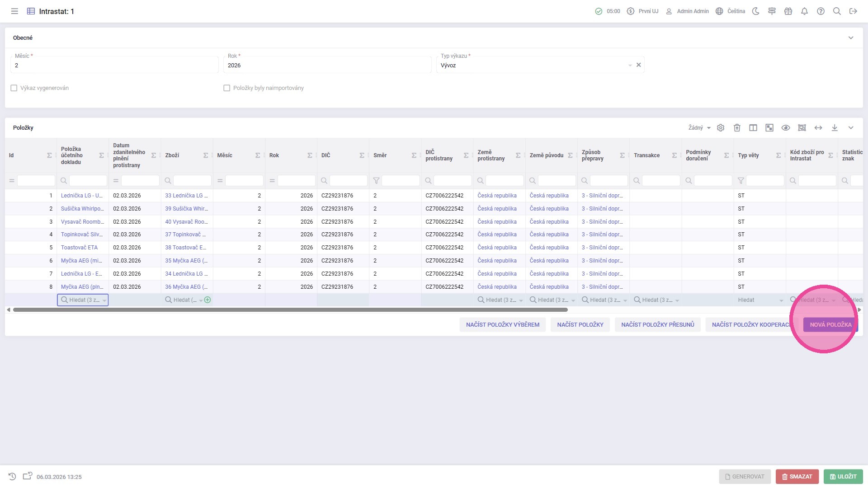Click the Nová položka button
This screenshot has height=488, width=868.
[830, 324]
